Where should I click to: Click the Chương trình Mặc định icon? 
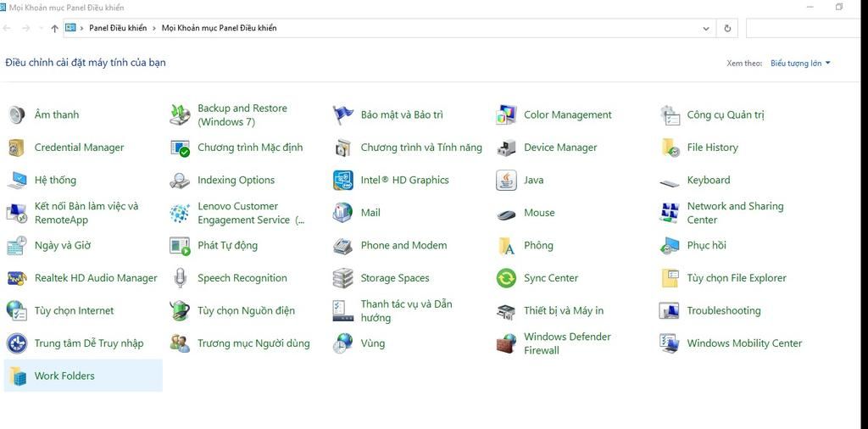180,148
